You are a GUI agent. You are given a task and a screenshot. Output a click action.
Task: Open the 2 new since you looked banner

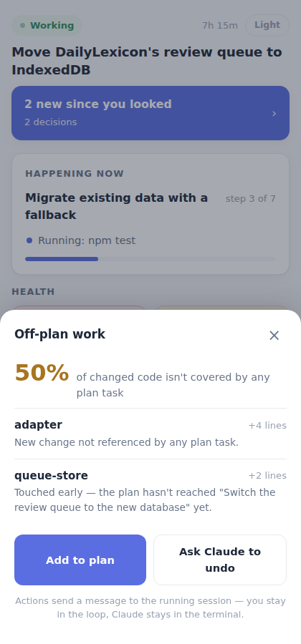150,113
